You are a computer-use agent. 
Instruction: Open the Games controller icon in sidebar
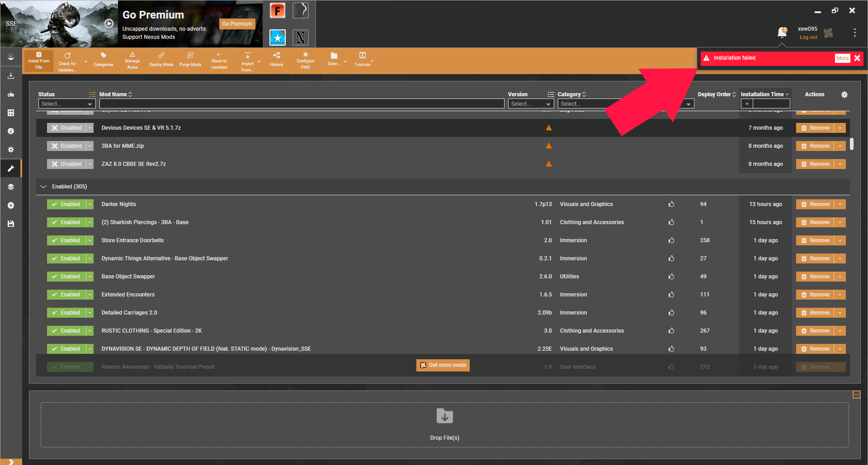pyautogui.click(x=11, y=94)
